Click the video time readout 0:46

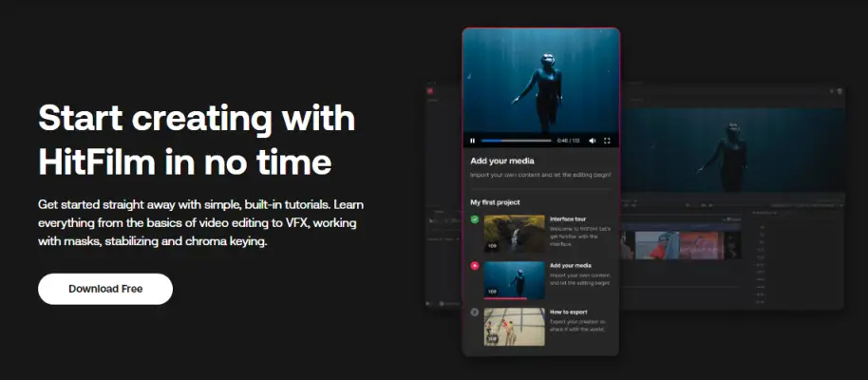[562, 141]
